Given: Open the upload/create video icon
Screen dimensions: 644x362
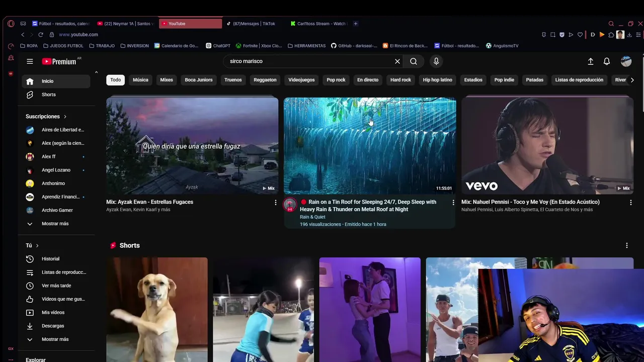Looking at the screenshot, I should coord(591,61).
